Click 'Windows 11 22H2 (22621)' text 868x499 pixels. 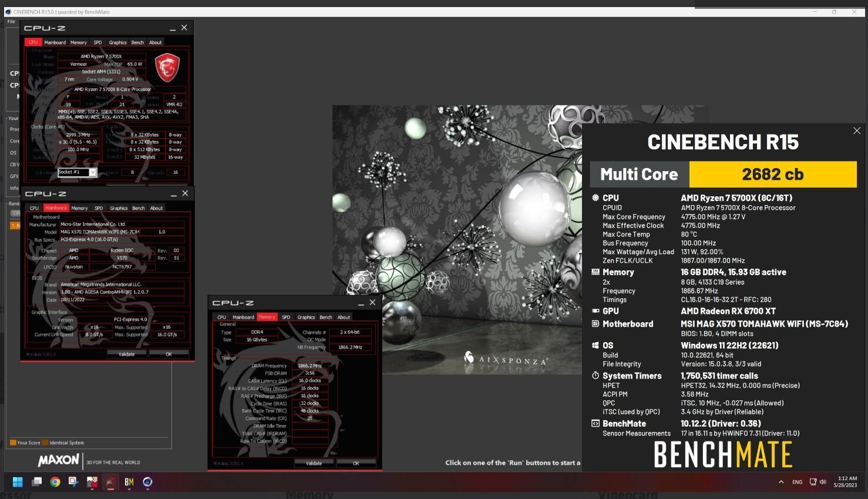point(729,346)
